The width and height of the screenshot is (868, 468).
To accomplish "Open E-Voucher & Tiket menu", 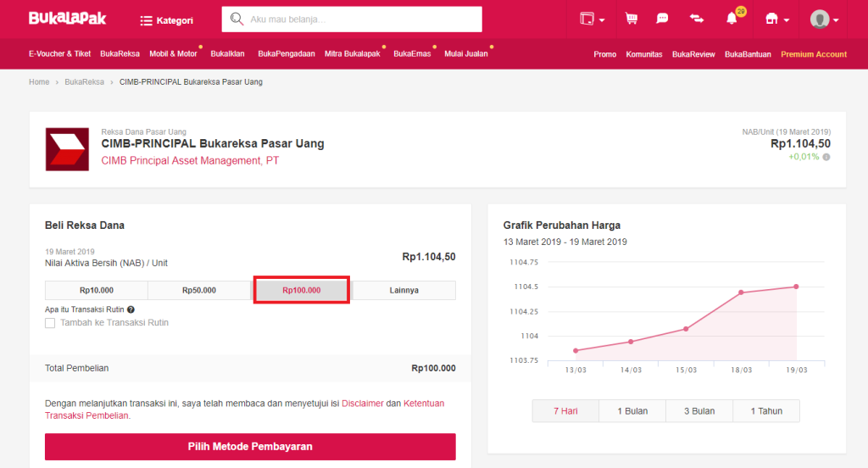I will point(60,53).
